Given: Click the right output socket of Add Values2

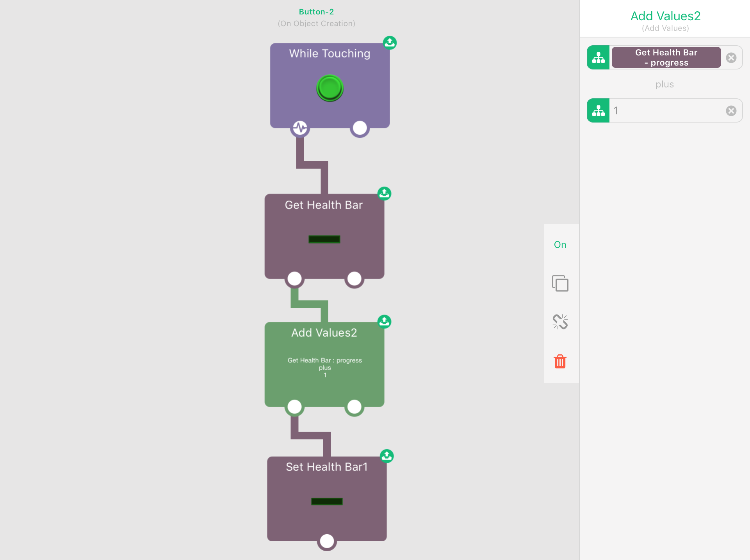Looking at the screenshot, I should pyautogui.click(x=354, y=407).
